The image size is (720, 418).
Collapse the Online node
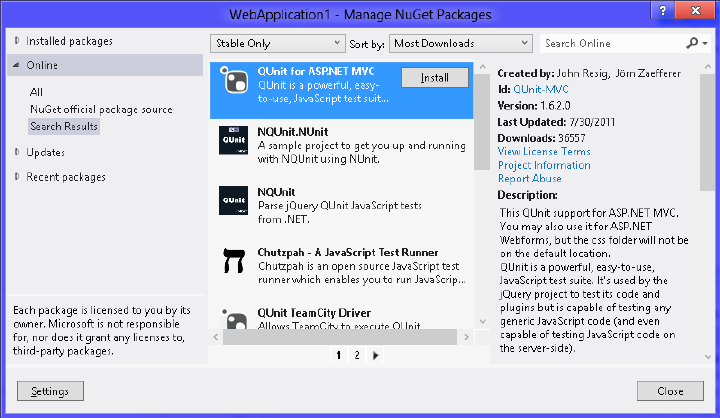tap(16, 65)
